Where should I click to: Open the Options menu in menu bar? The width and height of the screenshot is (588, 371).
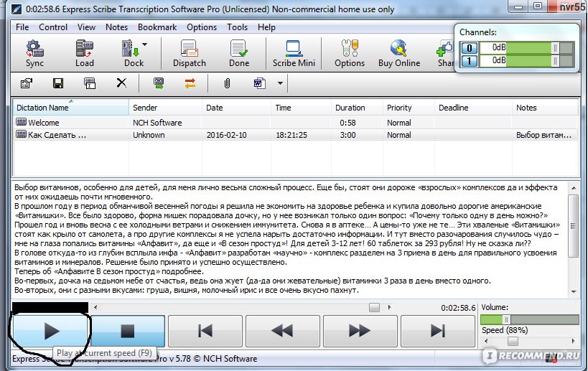pos(202,27)
